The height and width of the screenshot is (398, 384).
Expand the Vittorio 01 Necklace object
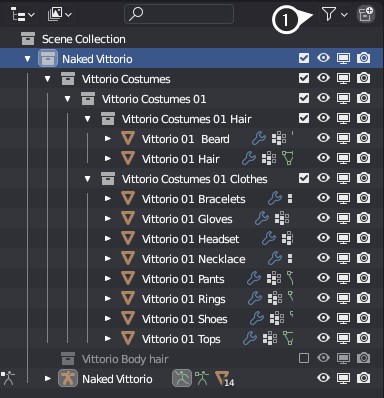tap(107, 258)
